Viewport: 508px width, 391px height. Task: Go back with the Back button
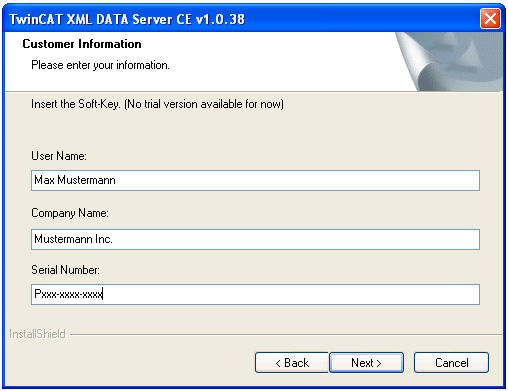[x=292, y=362]
